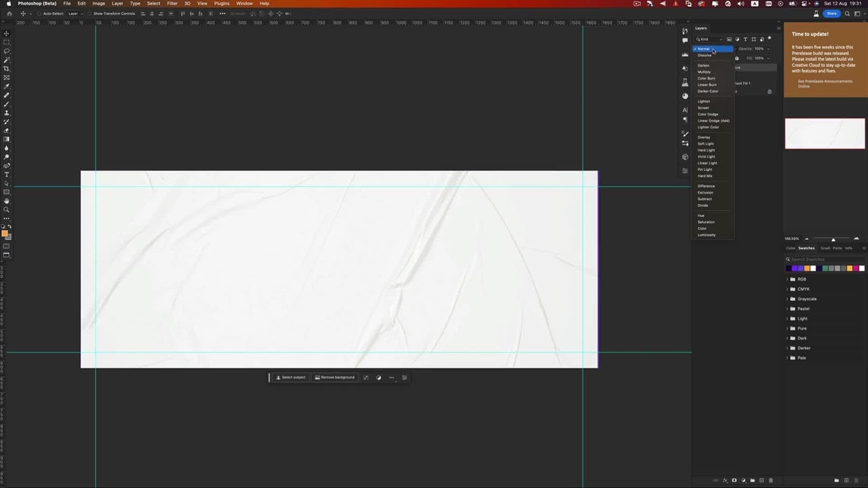Viewport: 868px width, 488px height.
Task: Pick the magenta swatch in recent colors
Action: [x=856, y=268]
